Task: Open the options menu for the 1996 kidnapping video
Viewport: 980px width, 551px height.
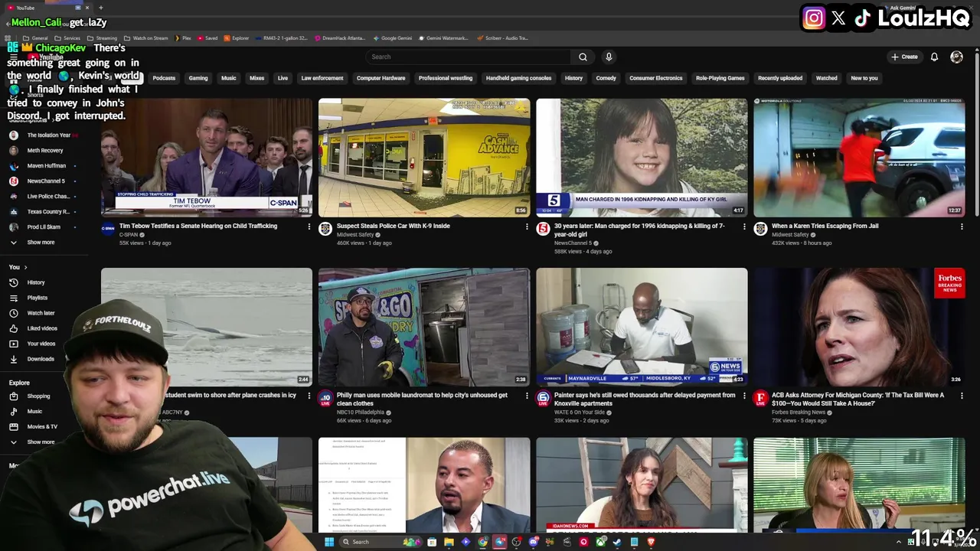Action: (744, 227)
